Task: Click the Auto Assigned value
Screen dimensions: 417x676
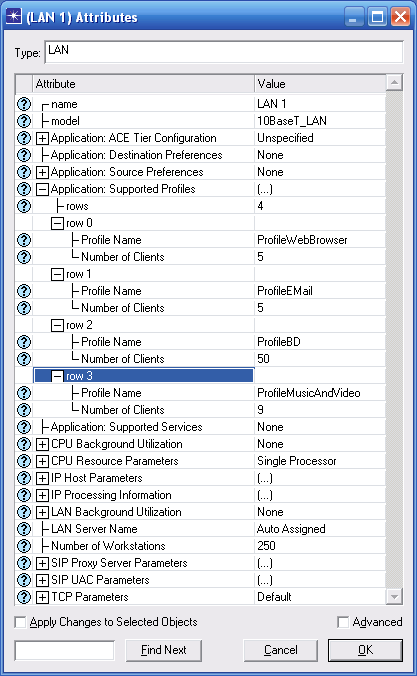Action: [291, 529]
